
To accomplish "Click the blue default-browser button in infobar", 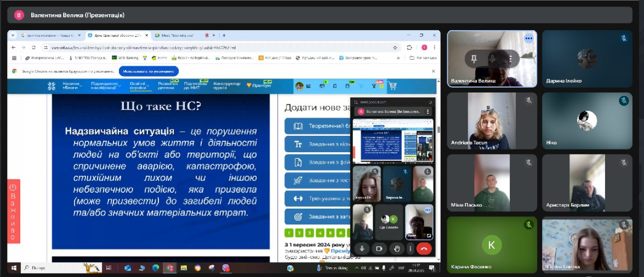I will point(149,71).
